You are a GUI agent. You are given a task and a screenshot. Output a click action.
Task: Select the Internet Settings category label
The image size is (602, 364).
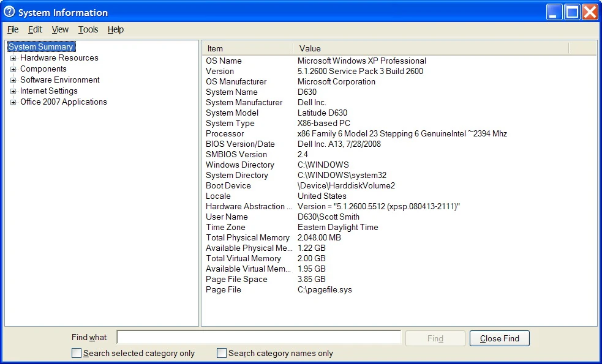click(49, 91)
